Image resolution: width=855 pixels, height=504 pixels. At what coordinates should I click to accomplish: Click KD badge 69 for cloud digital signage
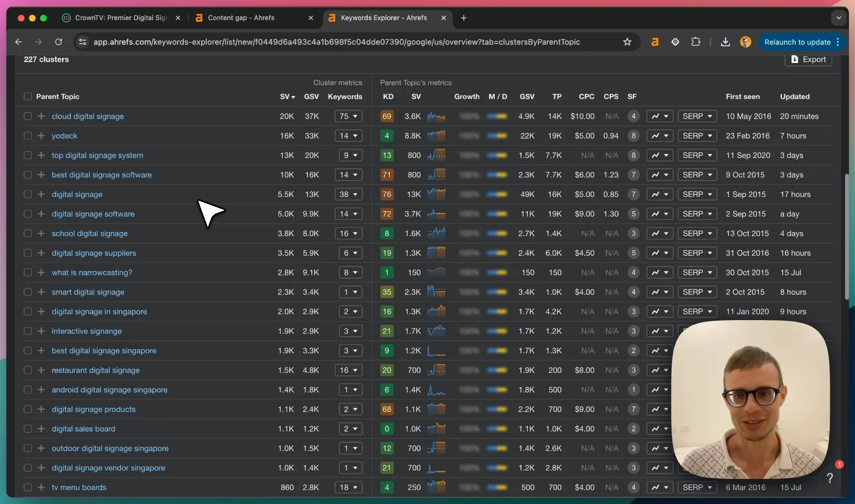(387, 116)
